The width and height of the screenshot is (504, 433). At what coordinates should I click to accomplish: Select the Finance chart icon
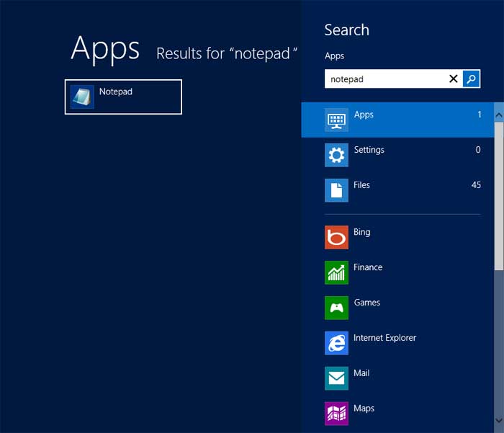coord(336,272)
